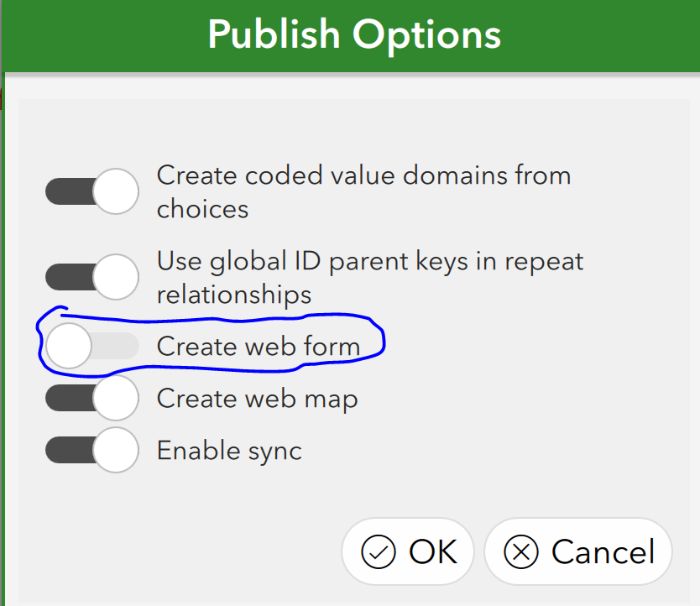This screenshot has height=606, width=700.
Task: Click the dark track of the coded value domains switch
Action: pyautogui.click(x=69, y=191)
